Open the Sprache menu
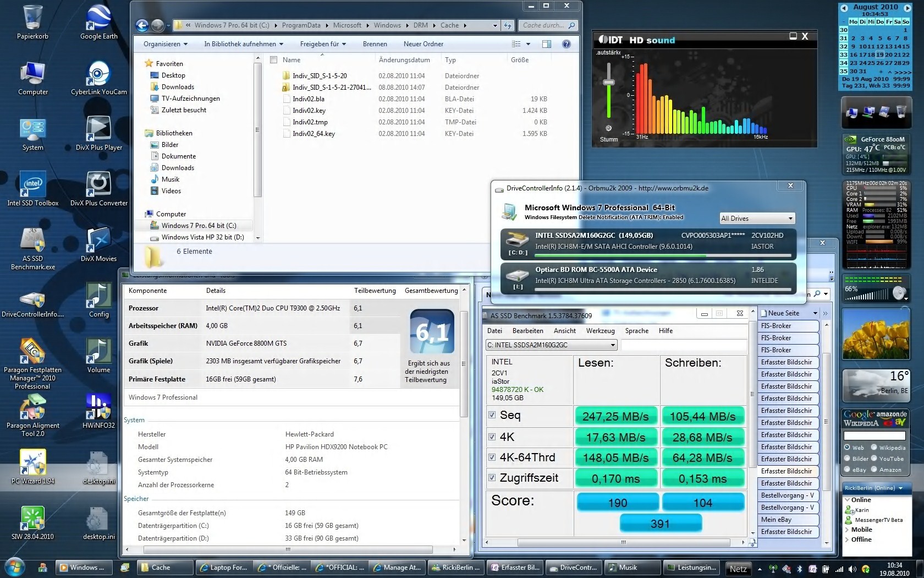 (x=636, y=331)
